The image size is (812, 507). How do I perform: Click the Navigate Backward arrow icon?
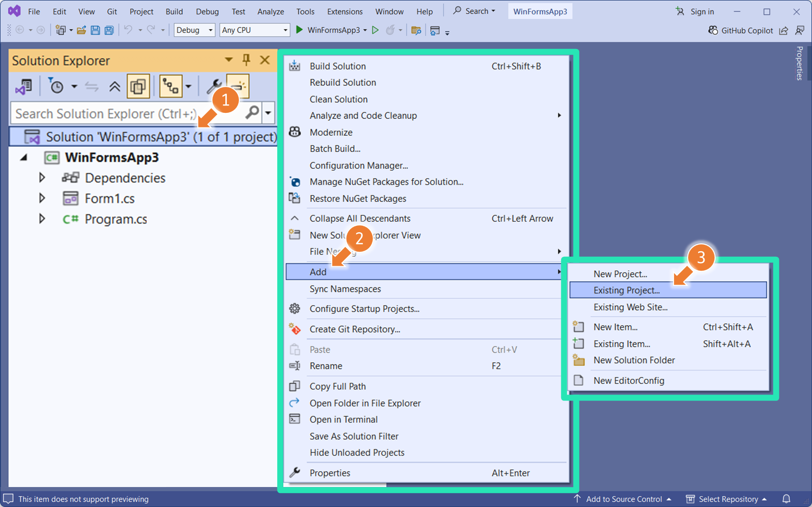click(20, 30)
